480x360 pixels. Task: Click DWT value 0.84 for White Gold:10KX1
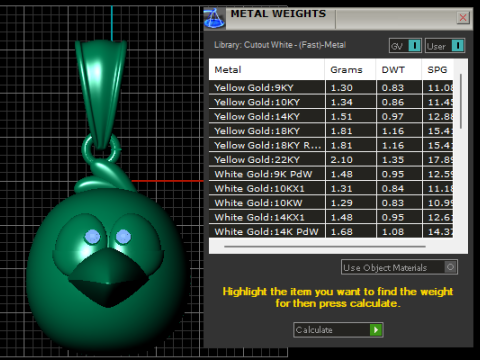click(x=393, y=188)
